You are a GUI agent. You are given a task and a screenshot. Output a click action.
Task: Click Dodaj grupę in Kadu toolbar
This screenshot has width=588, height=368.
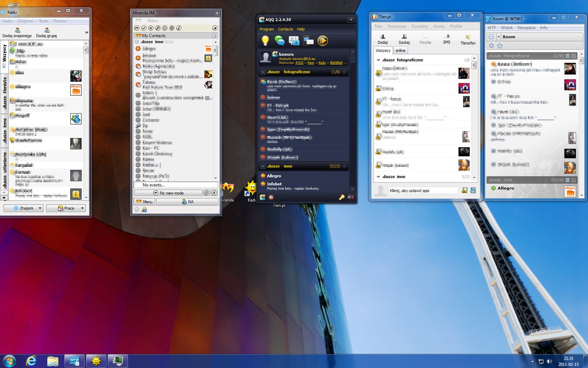(x=47, y=33)
